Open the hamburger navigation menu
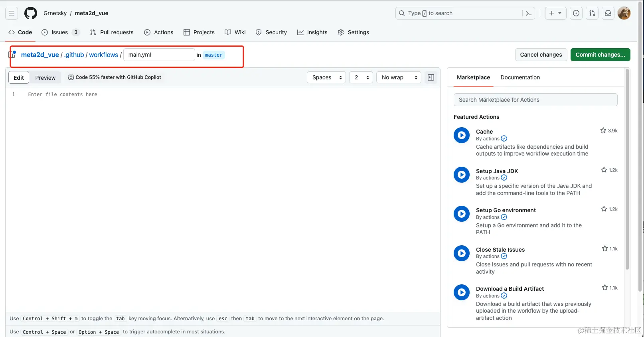 point(12,13)
